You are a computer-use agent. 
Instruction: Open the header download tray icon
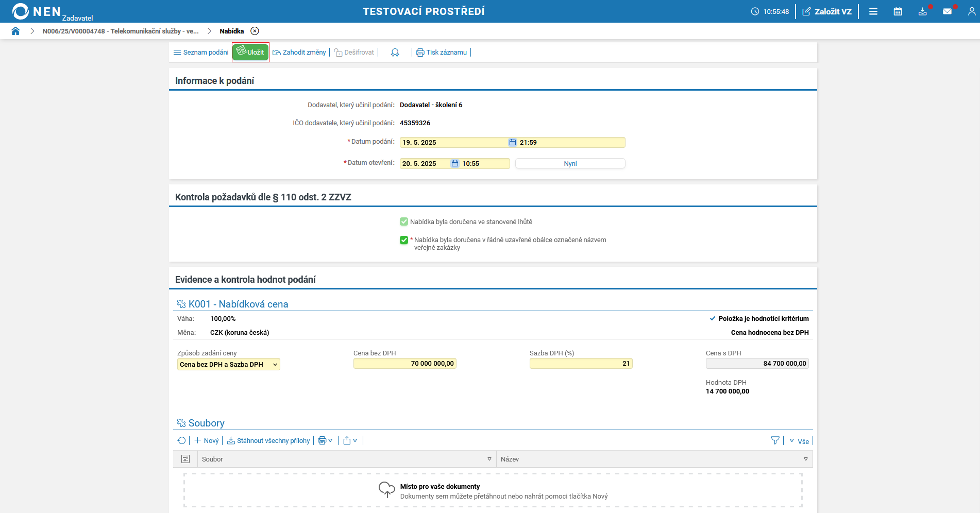point(922,11)
